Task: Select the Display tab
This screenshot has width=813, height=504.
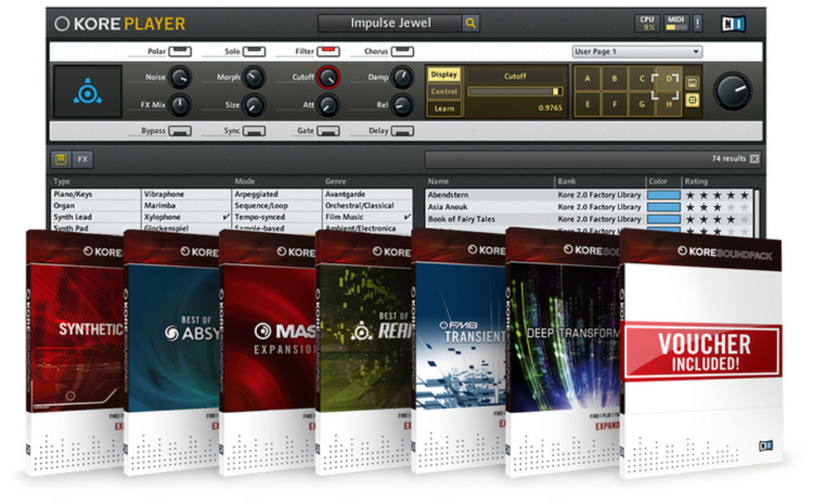Action: pyautogui.click(x=444, y=75)
